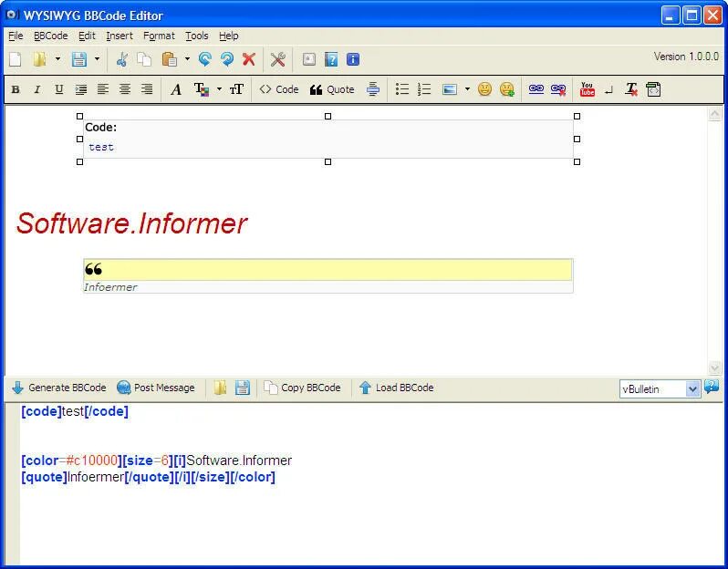728x569 pixels.
Task: Insert a hyperlink
Action: click(536, 89)
